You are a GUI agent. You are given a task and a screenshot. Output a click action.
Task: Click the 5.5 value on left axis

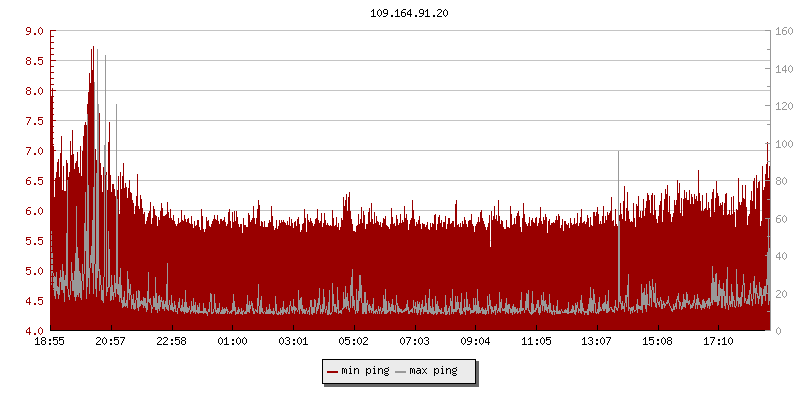(x=34, y=241)
